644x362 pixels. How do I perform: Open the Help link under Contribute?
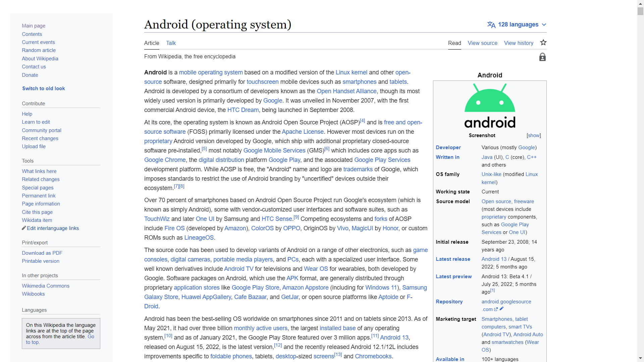[27, 114]
